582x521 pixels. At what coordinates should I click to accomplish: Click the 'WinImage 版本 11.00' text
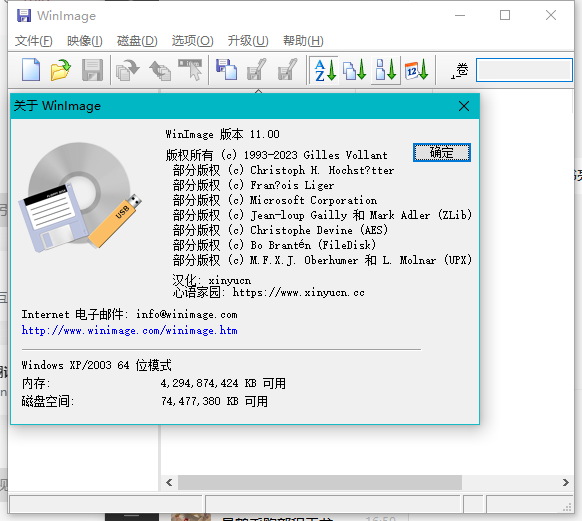click(223, 134)
